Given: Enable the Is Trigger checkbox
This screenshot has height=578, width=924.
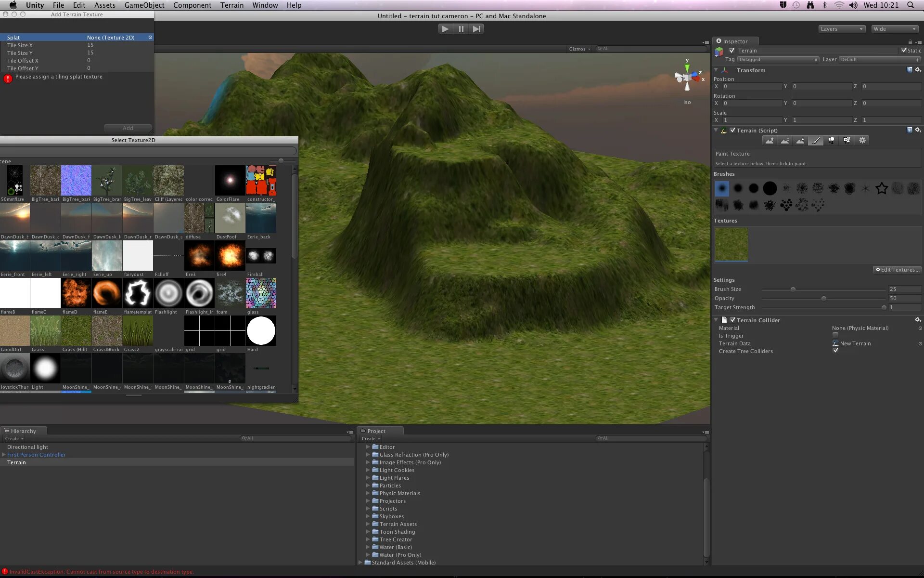Looking at the screenshot, I should (835, 335).
